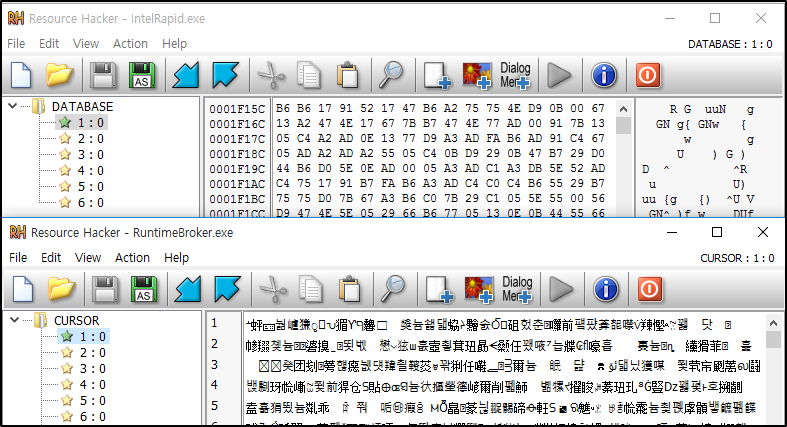The height and width of the screenshot is (427, 787).
Task: Click Save As icon in IntelRapid.exe window
Action: [x=142, y=75]
